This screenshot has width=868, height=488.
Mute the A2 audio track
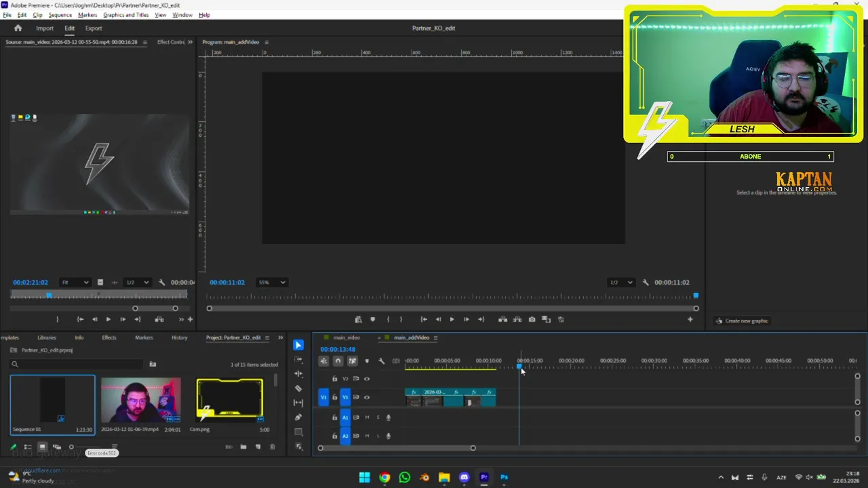(367, 436)
